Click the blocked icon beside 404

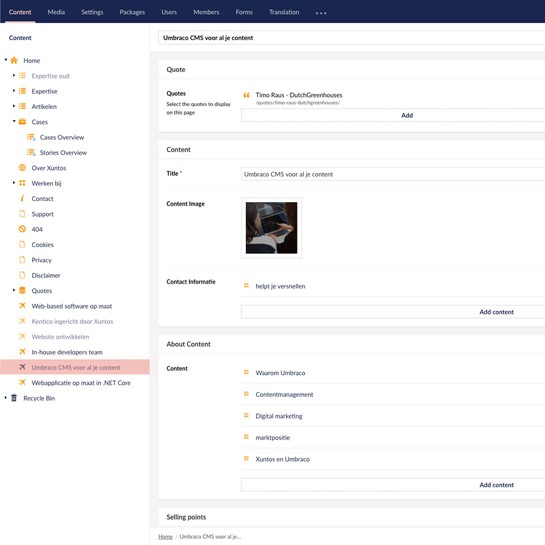click(x=22, y=229)
